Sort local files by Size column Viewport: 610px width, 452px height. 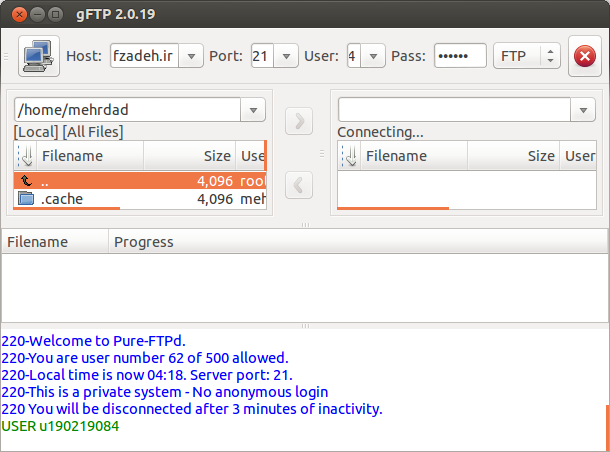click(x=189, y=156)
